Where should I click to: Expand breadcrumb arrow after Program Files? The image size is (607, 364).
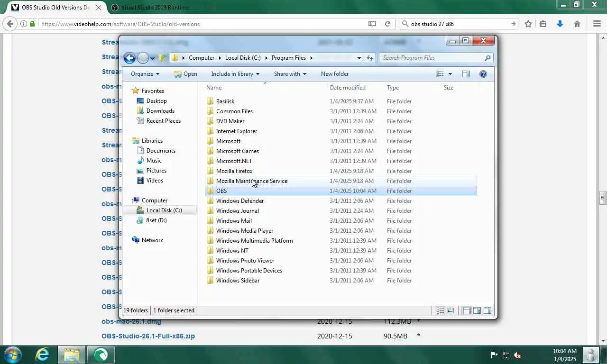click(x=312, y=58)
